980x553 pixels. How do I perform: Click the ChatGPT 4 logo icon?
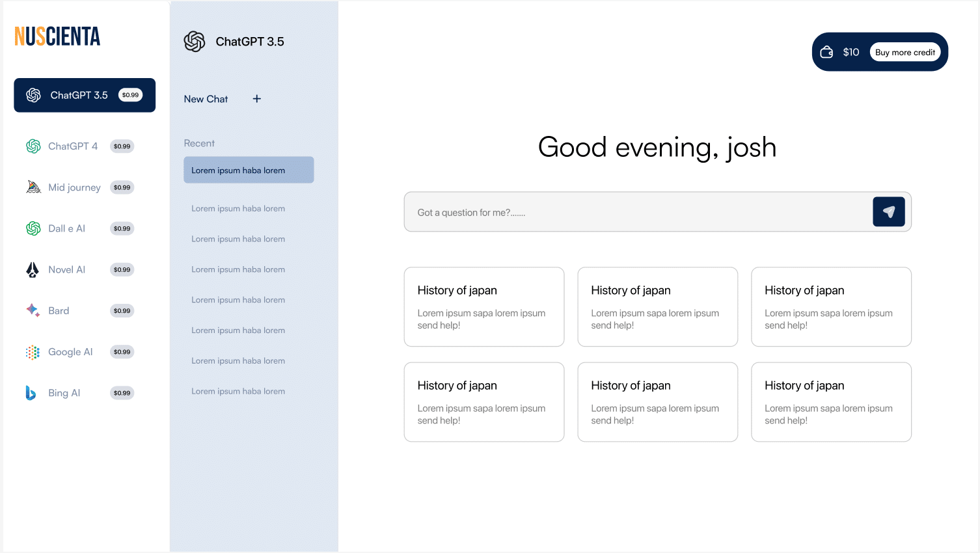point(33,146)
